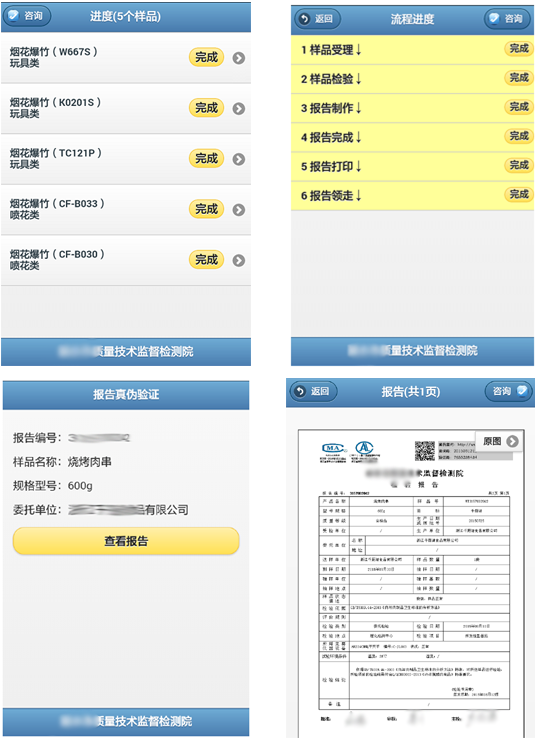Expand the 烟花爆竹 (CF-B033) row chevron
Image resolution: width=535 pixels, height=739 pixels.
239,210
